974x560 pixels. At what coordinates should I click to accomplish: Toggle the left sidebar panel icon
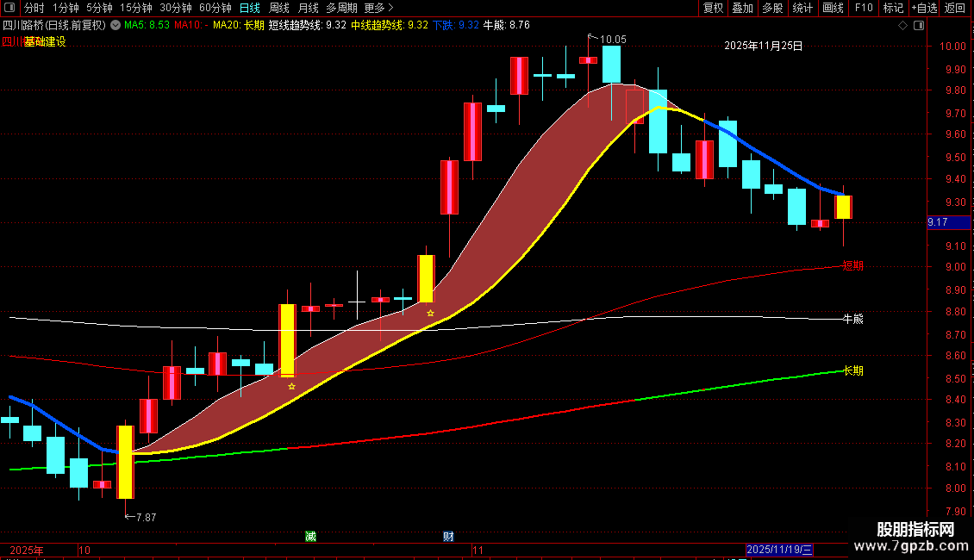9,8
